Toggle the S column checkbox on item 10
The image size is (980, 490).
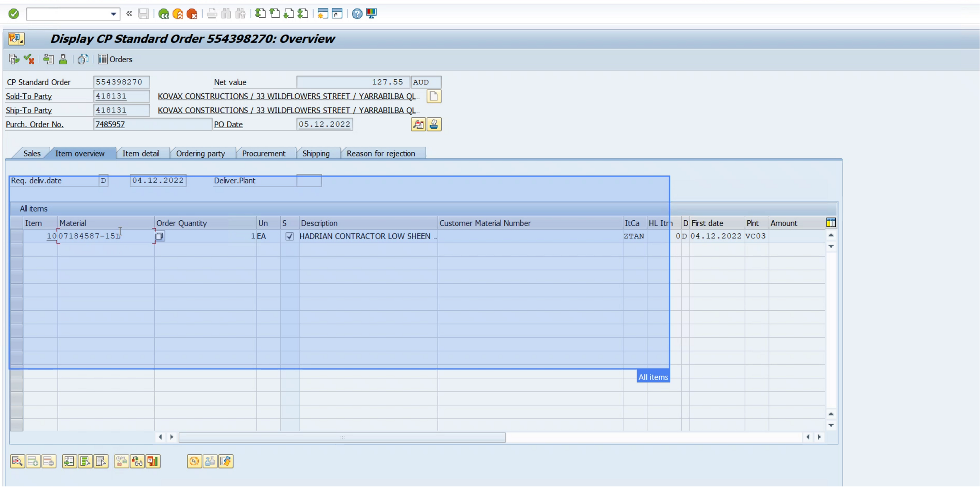point(289,236)
